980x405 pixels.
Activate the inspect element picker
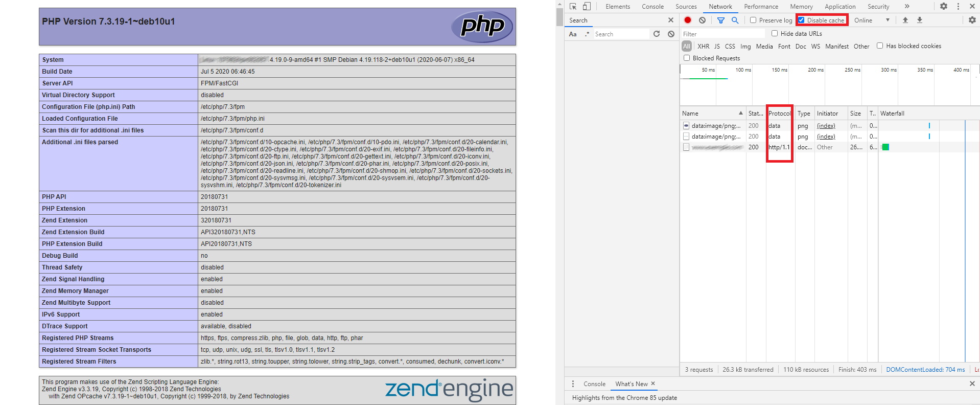coord(573,7)
